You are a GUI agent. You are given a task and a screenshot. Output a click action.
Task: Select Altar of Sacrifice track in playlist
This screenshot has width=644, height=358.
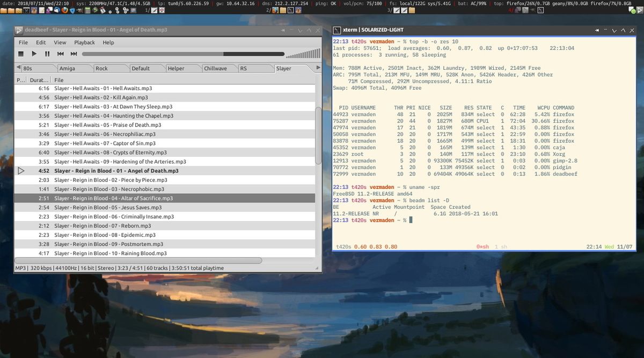click(113, 198)
